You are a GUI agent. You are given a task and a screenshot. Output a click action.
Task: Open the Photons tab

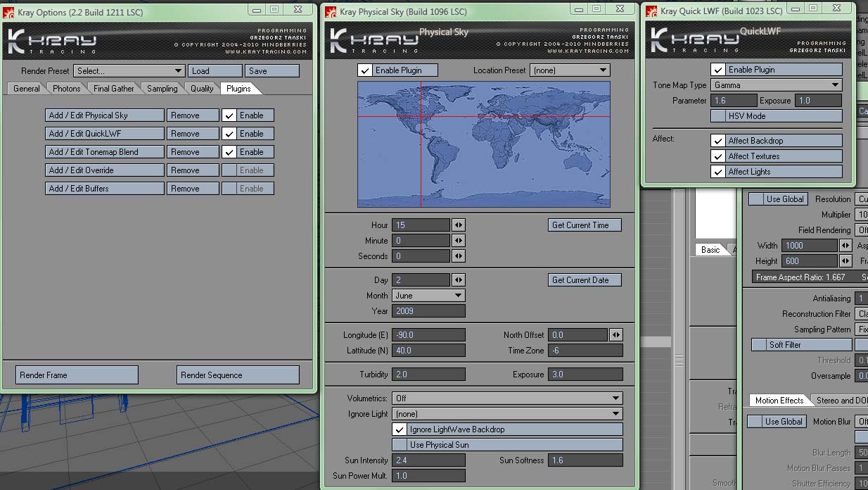point(66,89)
